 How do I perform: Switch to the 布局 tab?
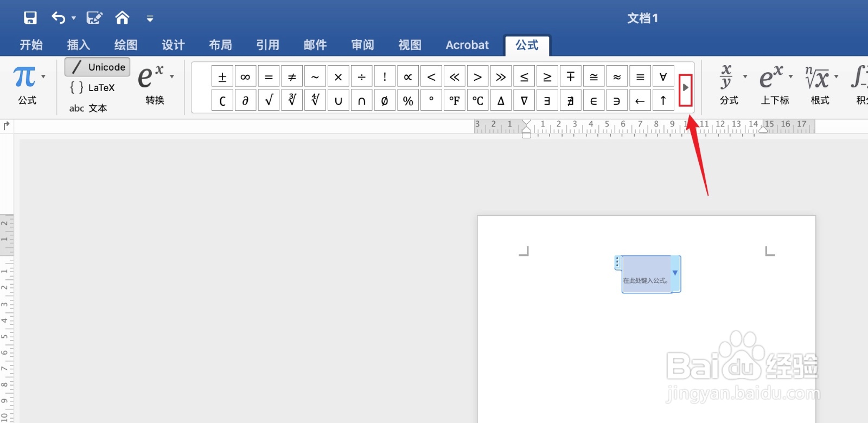point(220,45)
